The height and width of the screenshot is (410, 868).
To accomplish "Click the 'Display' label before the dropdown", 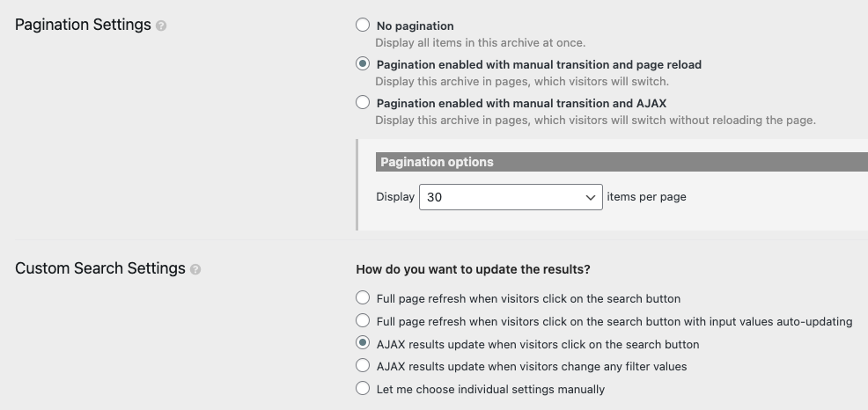I will [395, 197].
